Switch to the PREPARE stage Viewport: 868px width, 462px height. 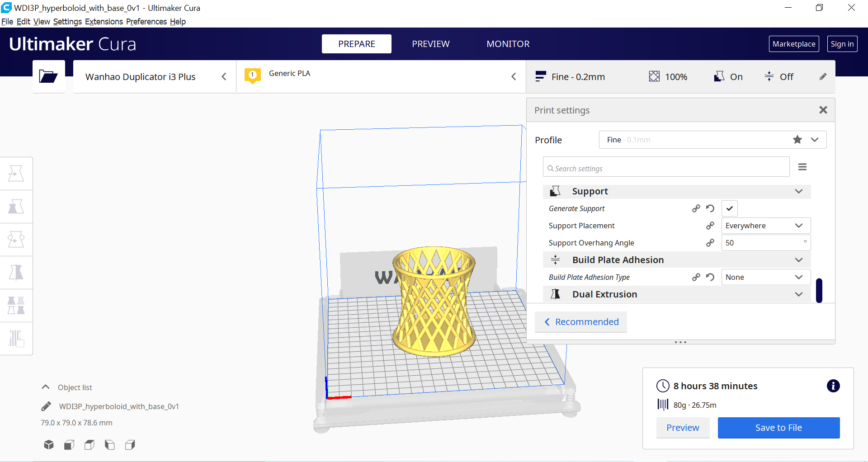click(x=357, y=44)
